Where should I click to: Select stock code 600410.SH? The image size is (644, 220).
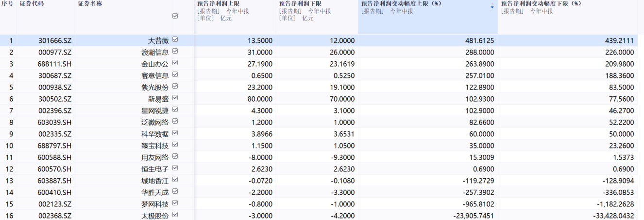(x=54, y=192)
